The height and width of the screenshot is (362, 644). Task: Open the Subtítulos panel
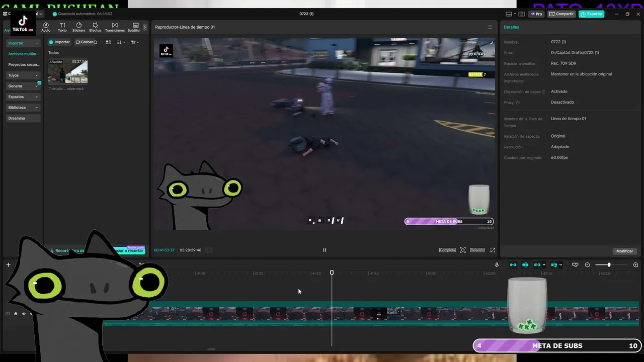point(134,27)
